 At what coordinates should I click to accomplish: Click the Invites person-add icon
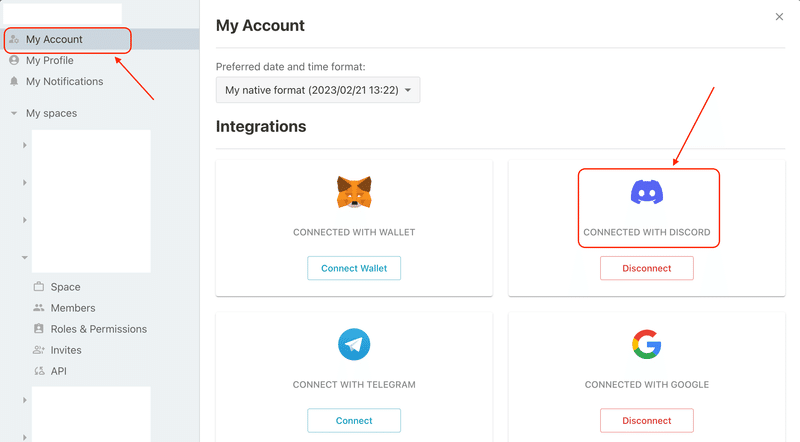tap(39, 350)
